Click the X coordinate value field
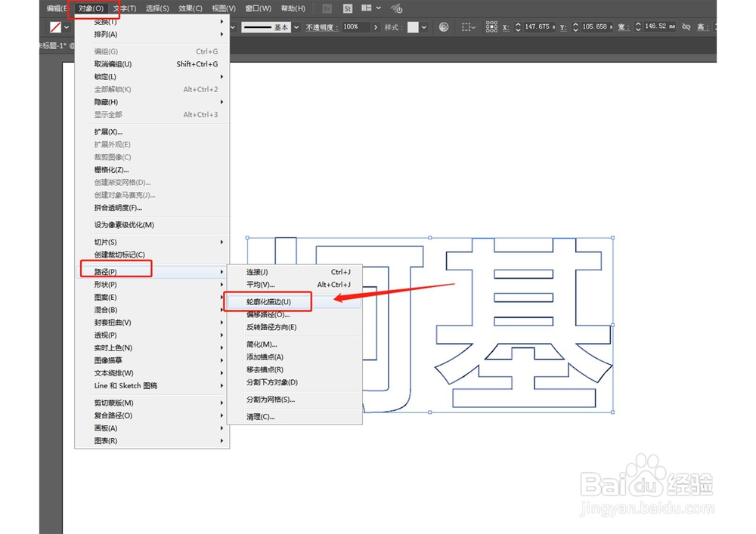Screen dimensions: 756x534 pyautogui.click(x=540, y=27)
